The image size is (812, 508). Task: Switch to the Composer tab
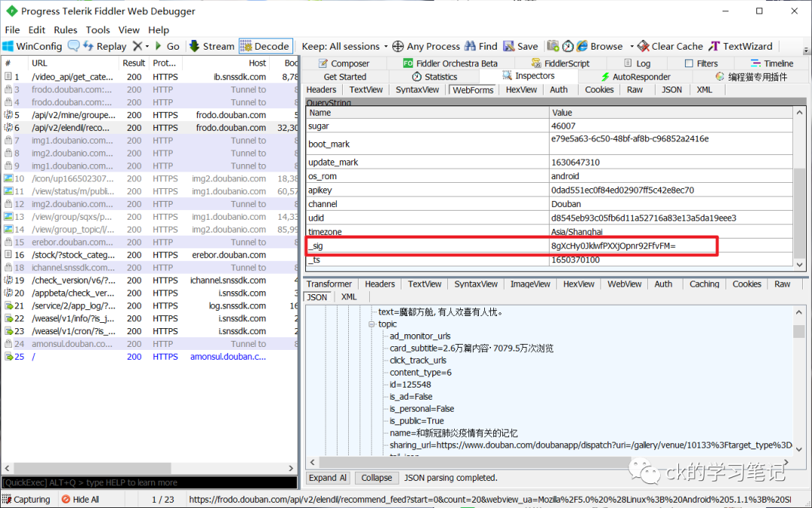(344, 63)
